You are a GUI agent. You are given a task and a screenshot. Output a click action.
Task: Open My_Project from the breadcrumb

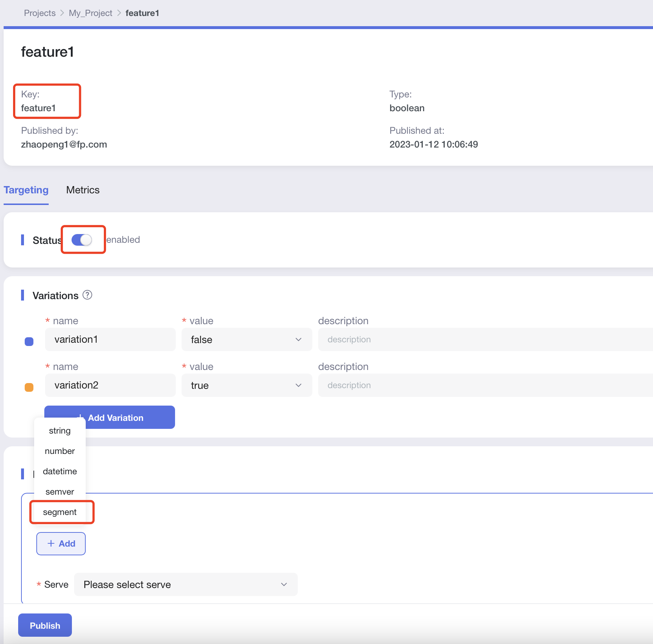tap(90, 13)
